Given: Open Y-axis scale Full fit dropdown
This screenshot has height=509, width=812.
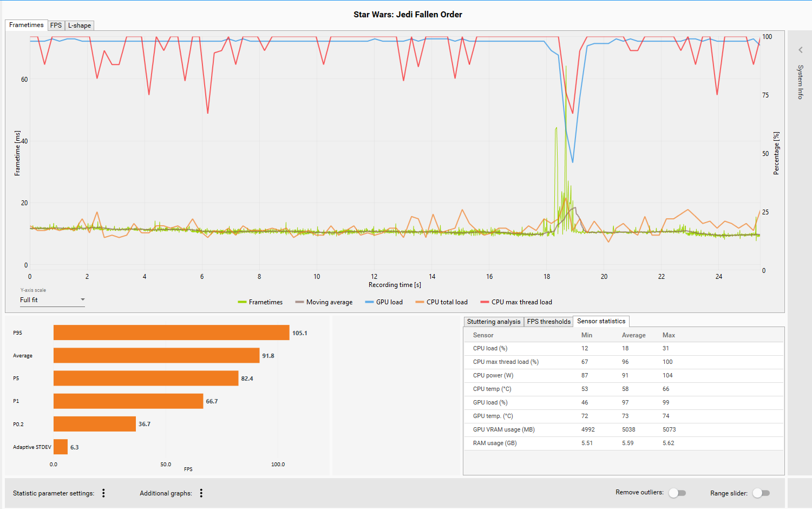Looking at the screenshot, I should click(x=53, y=300).
